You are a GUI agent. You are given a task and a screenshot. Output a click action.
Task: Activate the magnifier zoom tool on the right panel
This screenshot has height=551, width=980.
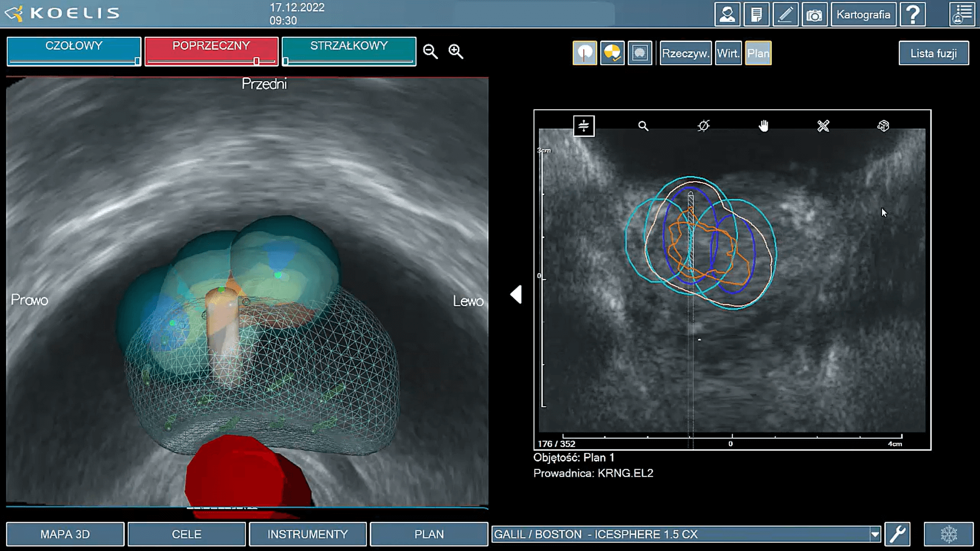coord(644,126)
